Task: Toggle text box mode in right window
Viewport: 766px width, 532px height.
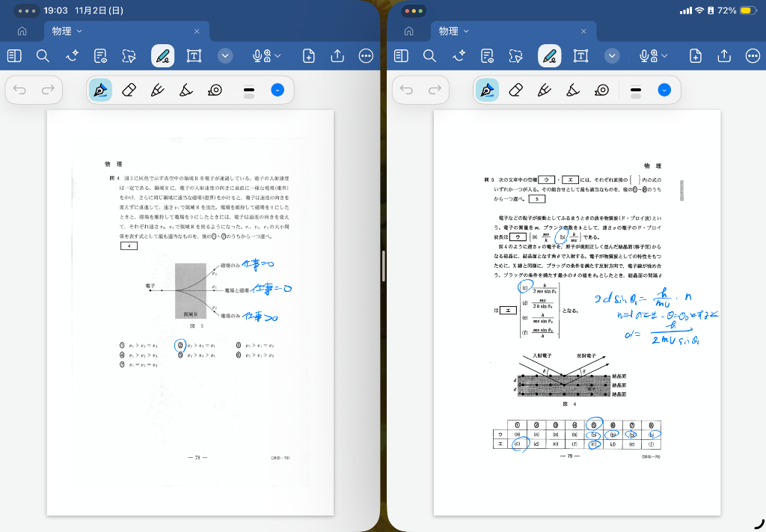Action: click(580, 56)
